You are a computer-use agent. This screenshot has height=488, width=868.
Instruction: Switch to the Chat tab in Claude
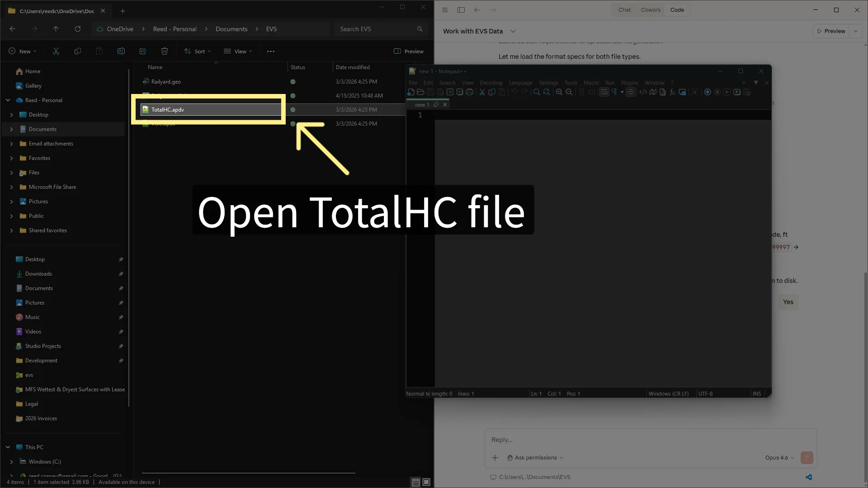point(624,10)
